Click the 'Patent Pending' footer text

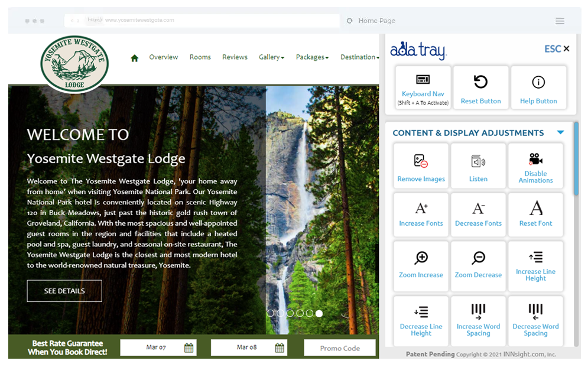430,354
